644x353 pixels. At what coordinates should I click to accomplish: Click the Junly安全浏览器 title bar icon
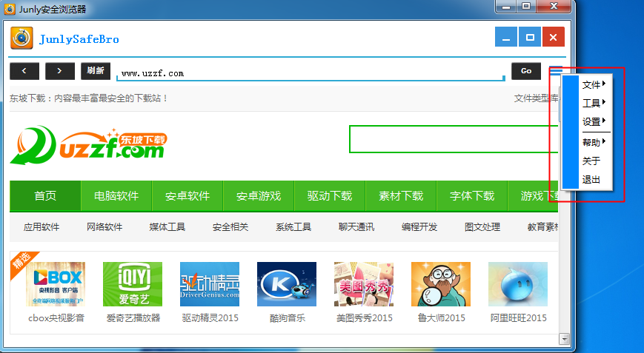[10, 9]
